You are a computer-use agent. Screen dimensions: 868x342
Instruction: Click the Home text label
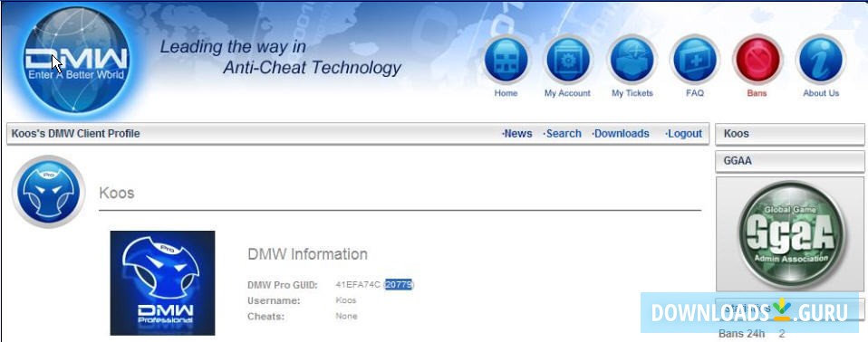(506, 93)
